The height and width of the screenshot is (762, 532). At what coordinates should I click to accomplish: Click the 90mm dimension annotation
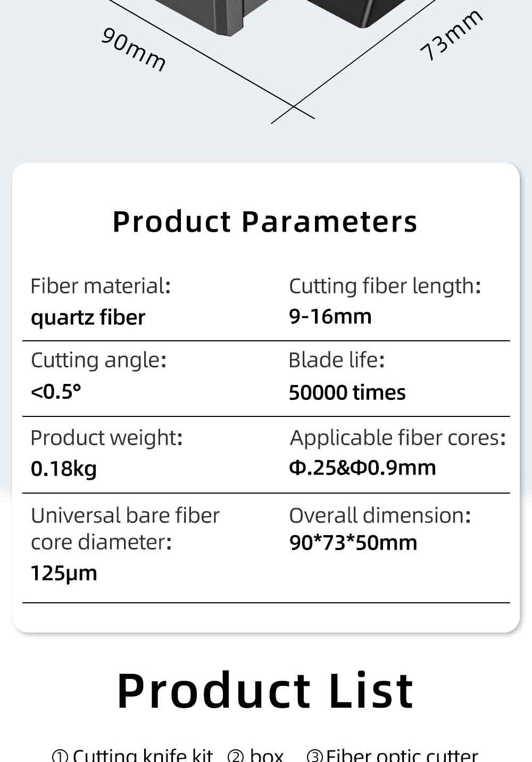click(x=134, y=50)
